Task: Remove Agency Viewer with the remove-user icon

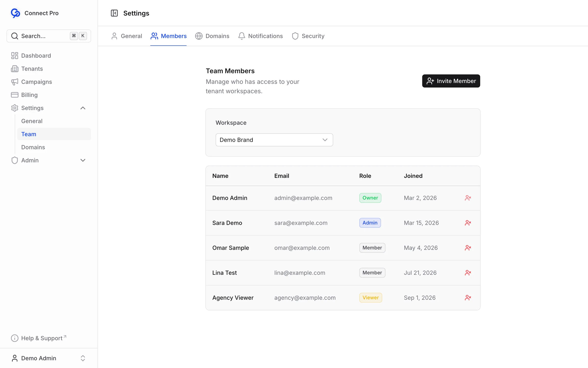Action: (468, 298)
